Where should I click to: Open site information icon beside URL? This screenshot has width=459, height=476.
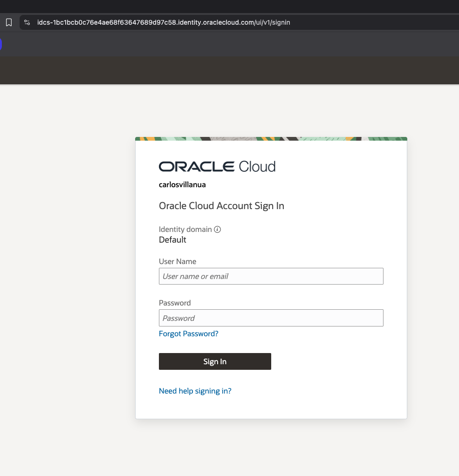(x=27, y=22)
